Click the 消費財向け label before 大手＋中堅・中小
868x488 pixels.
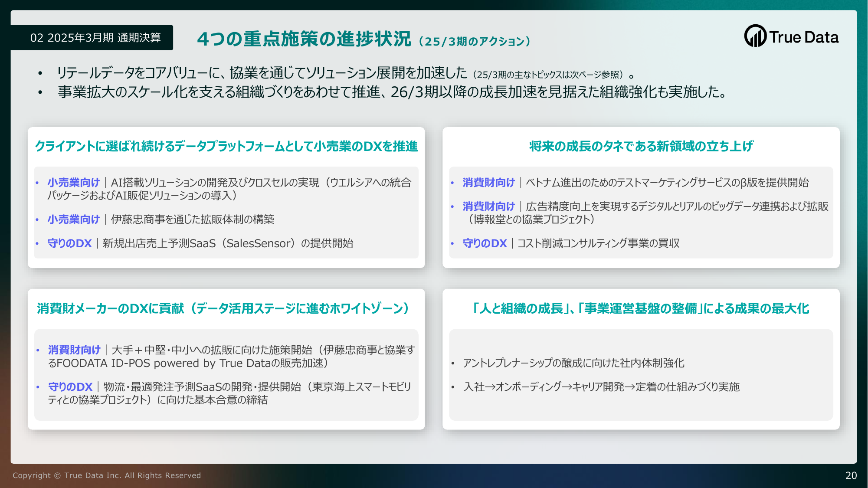[x=74, y=350]
